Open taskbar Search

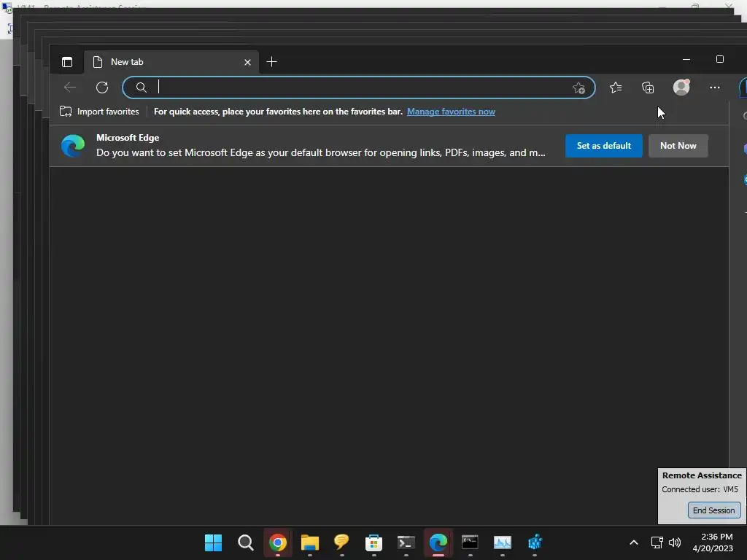245,542
